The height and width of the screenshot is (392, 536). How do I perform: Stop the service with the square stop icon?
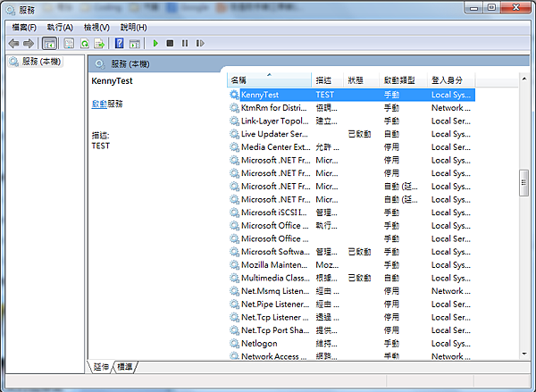(x=170, y=44)
